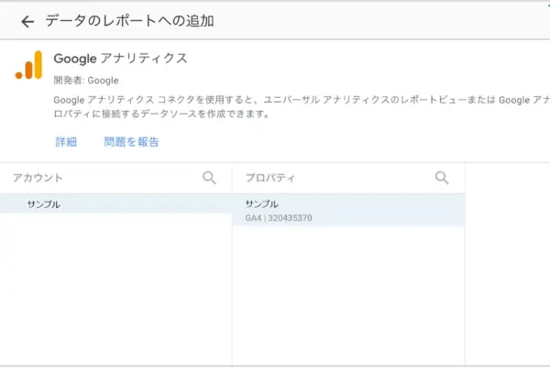Click the 開発者: Google text
The image size is (550, 392).
click(86, 81)
